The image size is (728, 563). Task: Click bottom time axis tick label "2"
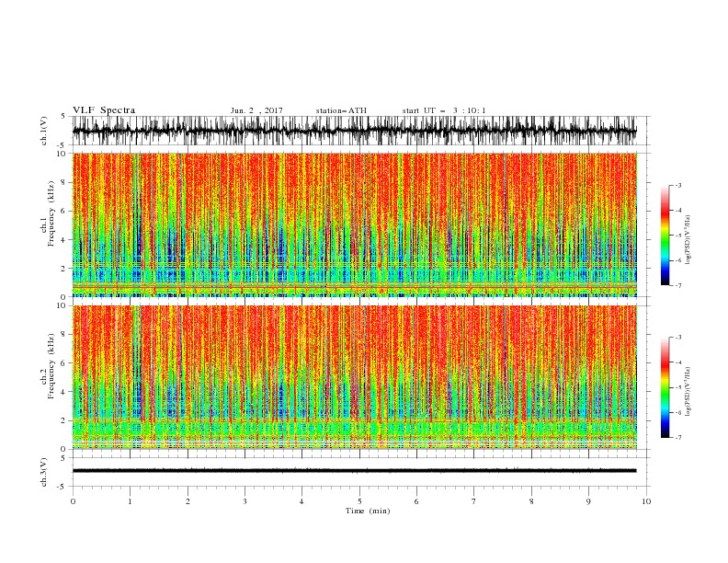188,501
